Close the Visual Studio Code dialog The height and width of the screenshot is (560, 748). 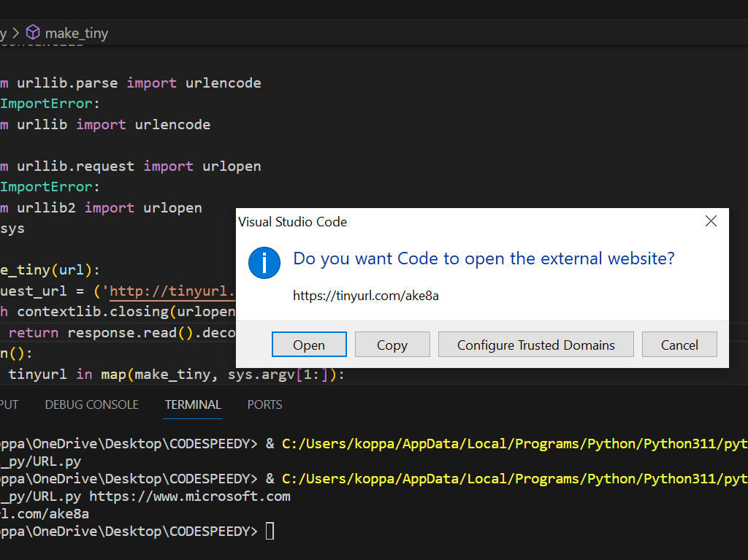[711, 221]
